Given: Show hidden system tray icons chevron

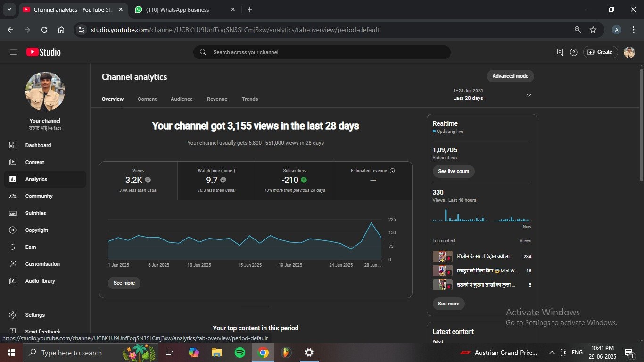Looking at the screenshot, I should [552, 353].
